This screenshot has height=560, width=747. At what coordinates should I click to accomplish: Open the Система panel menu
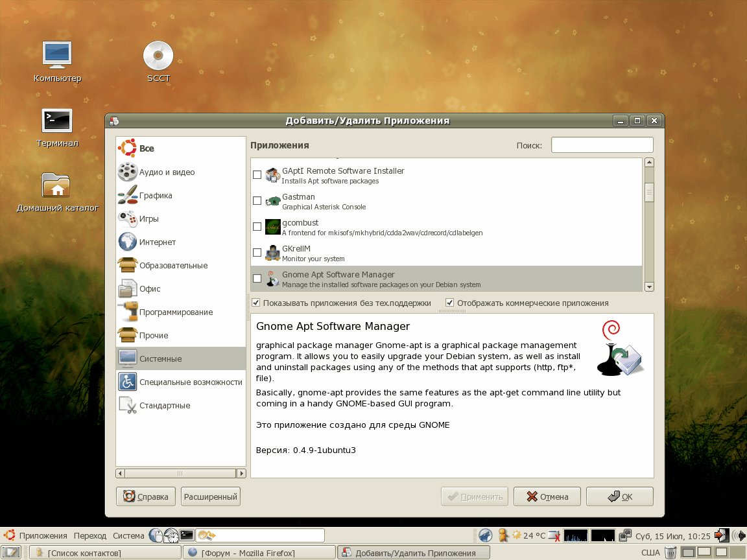coord(128,535)
